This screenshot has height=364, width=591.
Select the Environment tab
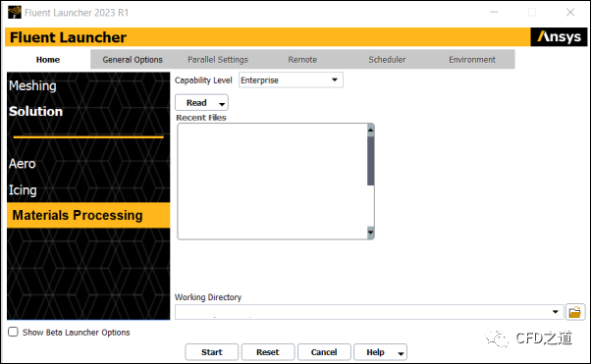[x=472, y=60]
